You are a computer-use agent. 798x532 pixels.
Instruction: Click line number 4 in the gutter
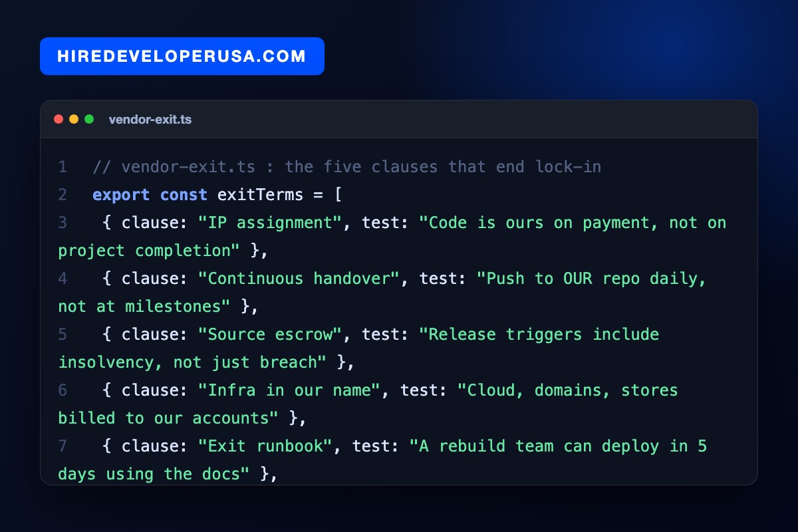point(63,279)
